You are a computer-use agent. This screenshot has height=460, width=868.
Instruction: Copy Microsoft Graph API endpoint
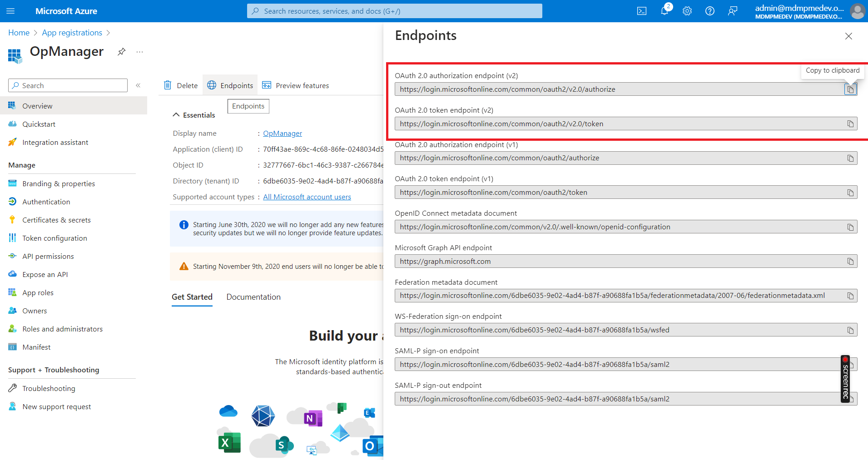click(x=850, y=261)
